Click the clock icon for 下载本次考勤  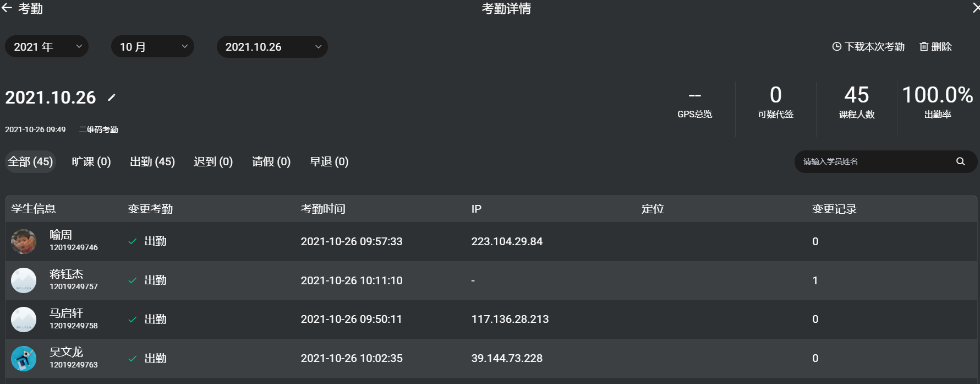tap(836, 47)
